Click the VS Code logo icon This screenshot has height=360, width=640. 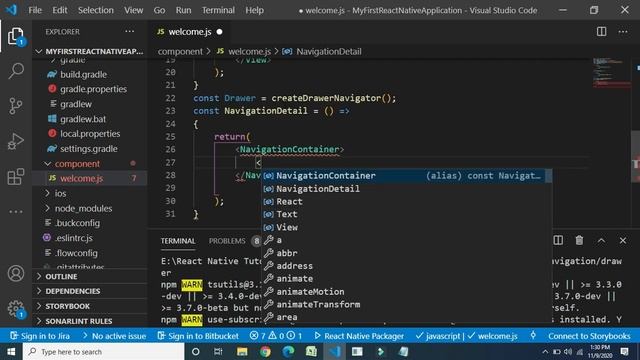click(11, 9)
